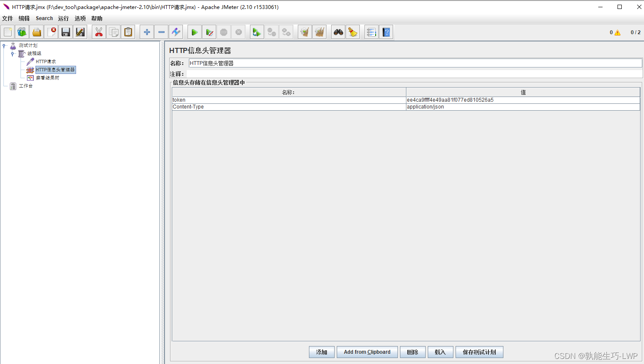Click the Help question mark icon
The image size is (644, 364).
pos(386,32)
